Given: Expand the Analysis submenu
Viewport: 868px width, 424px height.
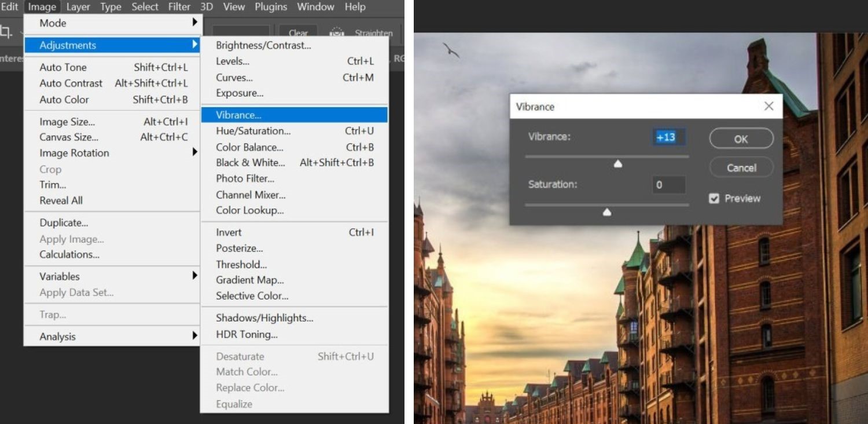Looking at the screenshot, I should click(x=57, y=336).
